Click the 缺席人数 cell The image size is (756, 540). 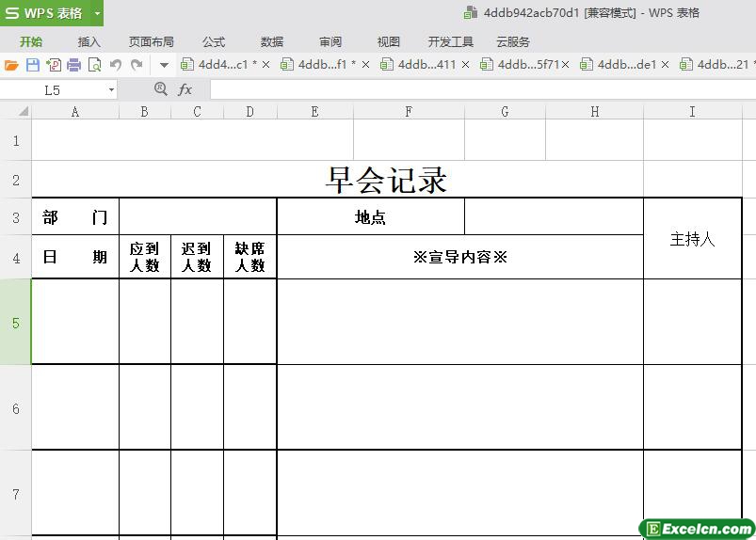(x=250, y=257)
